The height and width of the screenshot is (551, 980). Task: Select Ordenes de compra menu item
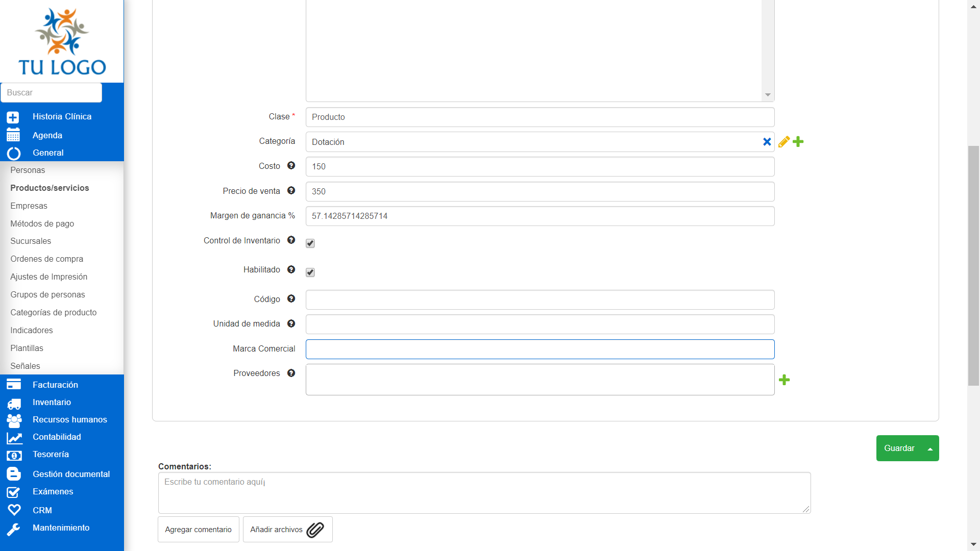click(46, 259)
